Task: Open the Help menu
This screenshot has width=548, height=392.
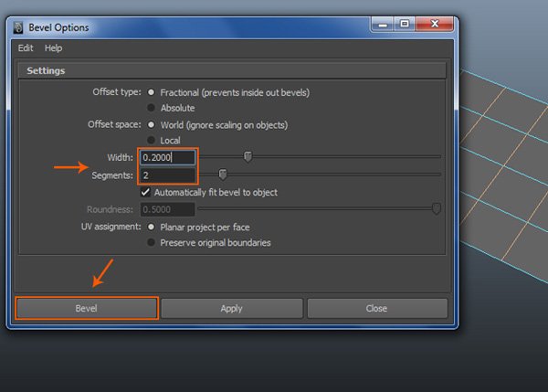Action: coord(54,48)
